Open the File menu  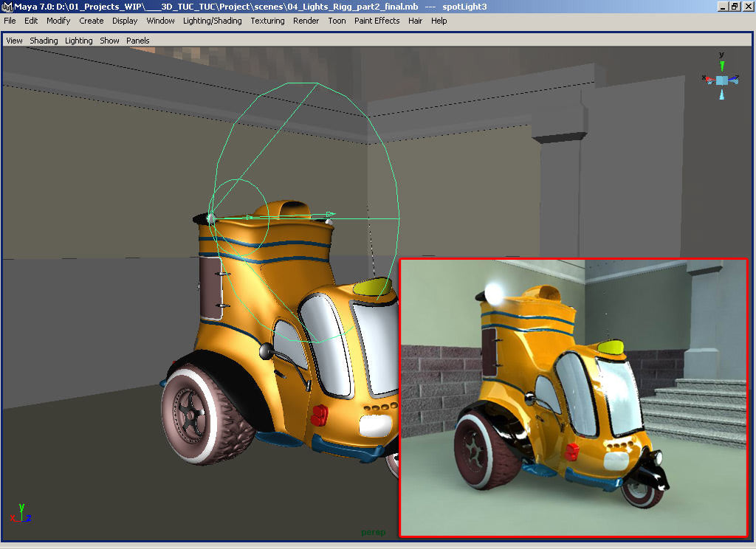[x=10, y=21]
